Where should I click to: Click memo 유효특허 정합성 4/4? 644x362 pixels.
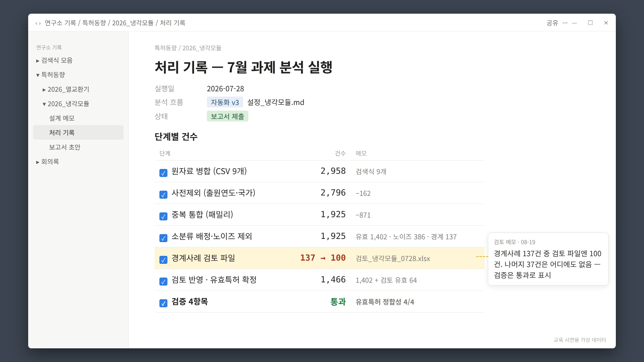[x=385, y=302]
